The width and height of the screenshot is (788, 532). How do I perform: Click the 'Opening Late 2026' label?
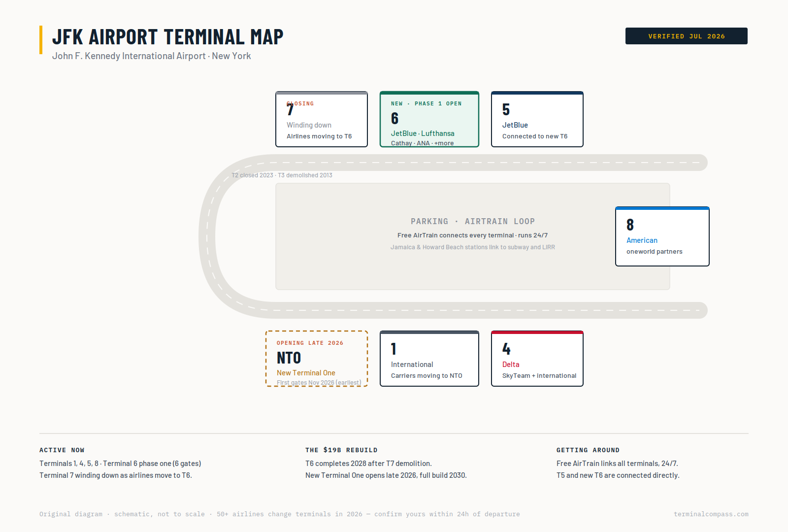point(310,343)
